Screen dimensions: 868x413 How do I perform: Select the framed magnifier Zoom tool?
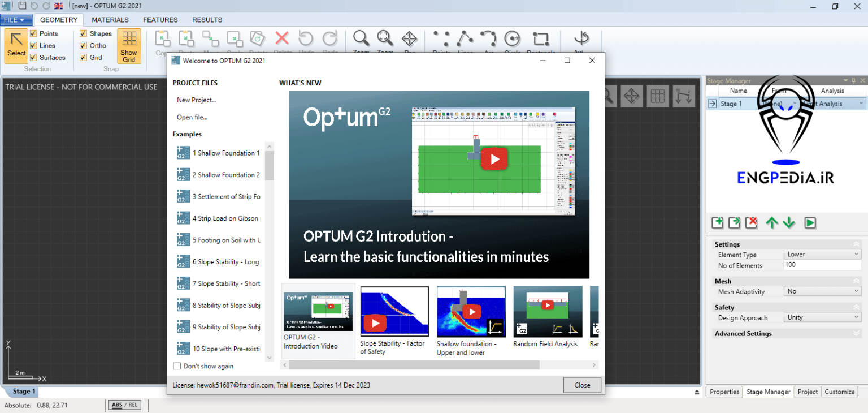tap(385, 38)
